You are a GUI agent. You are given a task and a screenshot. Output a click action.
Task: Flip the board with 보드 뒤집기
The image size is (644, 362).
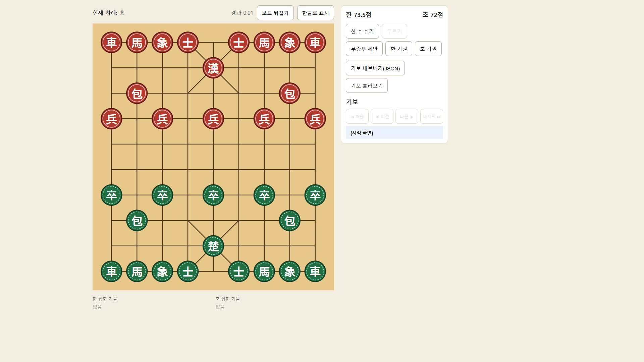pos(275,13)
